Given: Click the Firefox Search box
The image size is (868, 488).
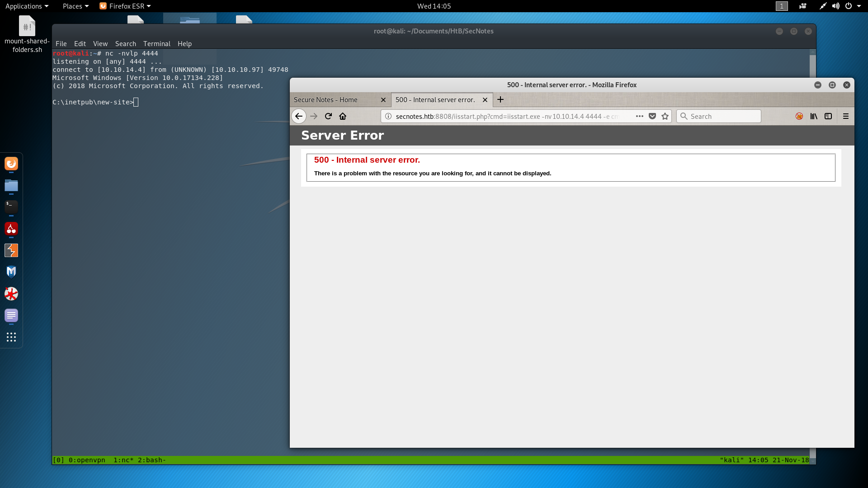Looking at the screenshot, I should tap(719, 116).
